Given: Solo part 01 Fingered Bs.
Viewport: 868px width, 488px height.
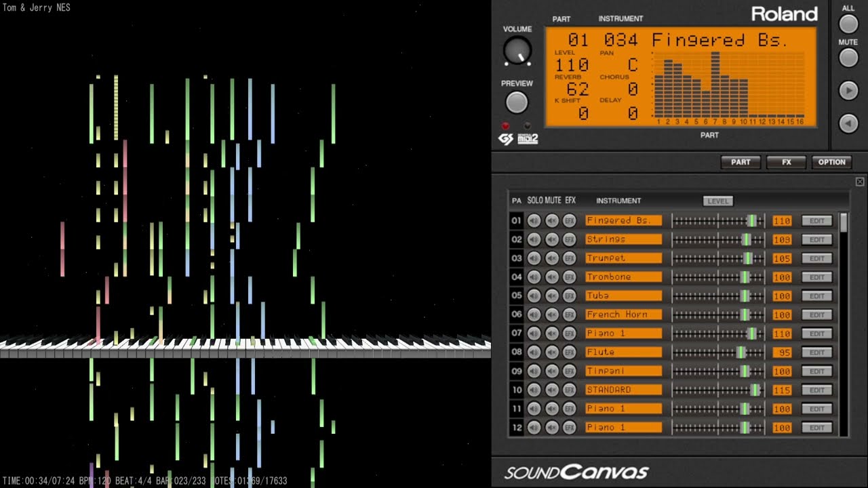Looking at the screenshot, I should pyautogui.click(x=534, y=220).
